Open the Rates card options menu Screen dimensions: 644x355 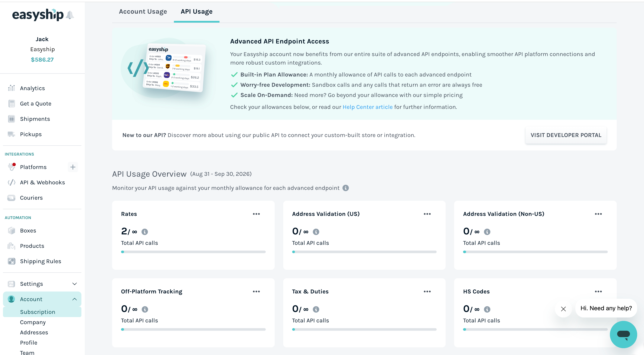pos(256,214)
